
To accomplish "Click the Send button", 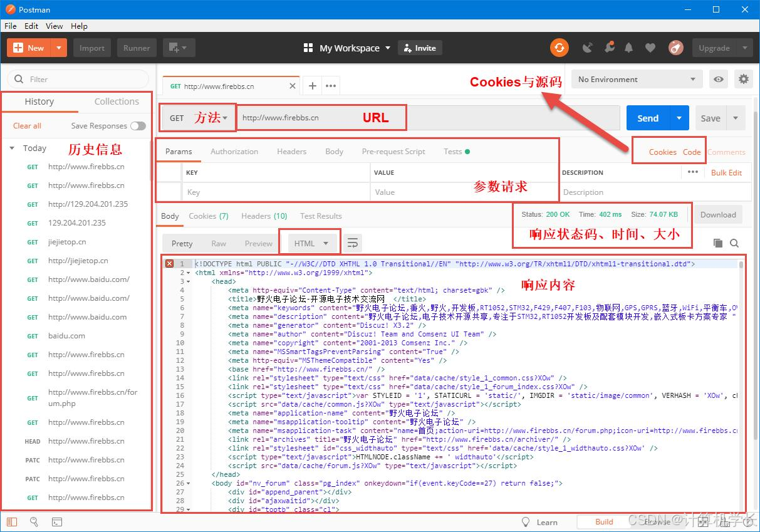I will tap(648, 118).
